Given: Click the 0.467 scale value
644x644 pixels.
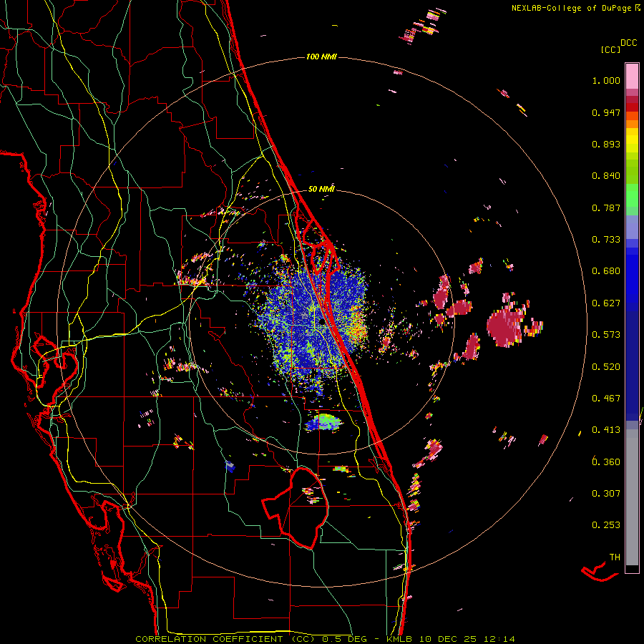Looking at the screenshot, I should 606,398.
